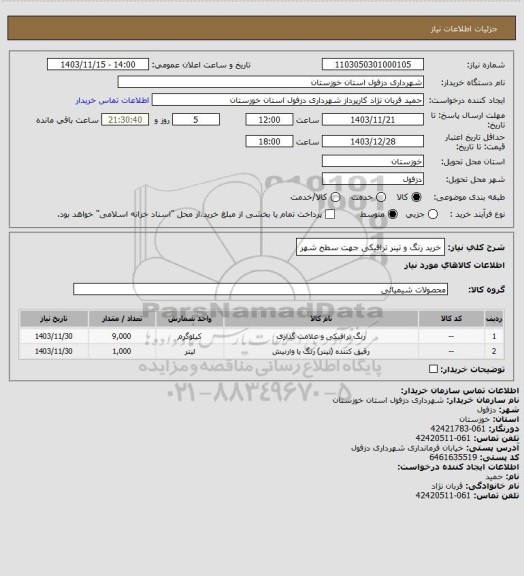Select the کالا/خدمت radio button
This screenshot has width=524, height=576.
click(335, 197)
